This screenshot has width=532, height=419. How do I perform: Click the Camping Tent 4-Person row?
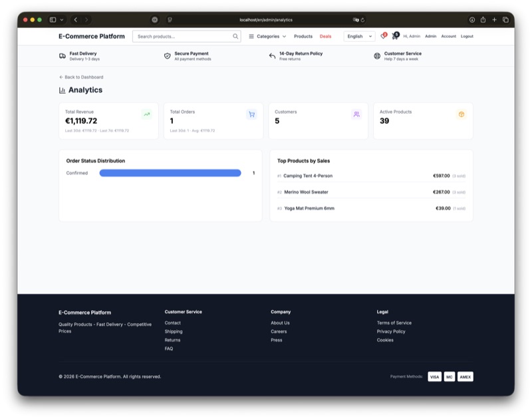pos(371,176)
